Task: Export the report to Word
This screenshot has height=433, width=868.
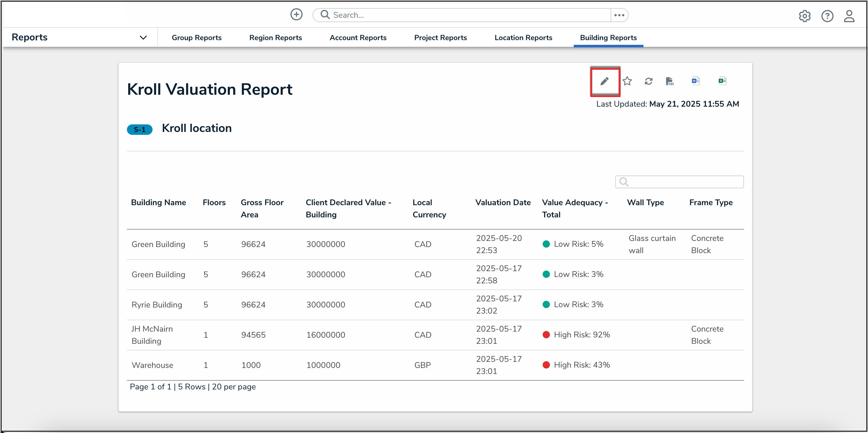Action: click(695, 81)
